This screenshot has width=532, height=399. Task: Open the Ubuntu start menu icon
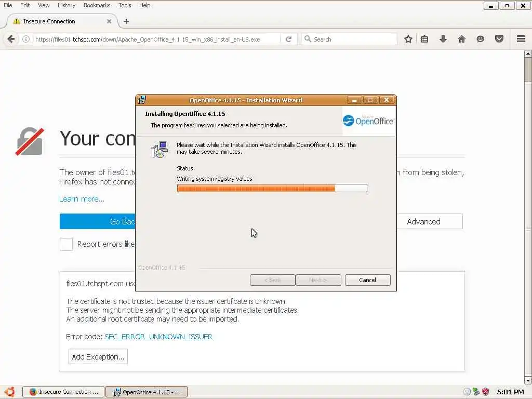tap(9, 392)
